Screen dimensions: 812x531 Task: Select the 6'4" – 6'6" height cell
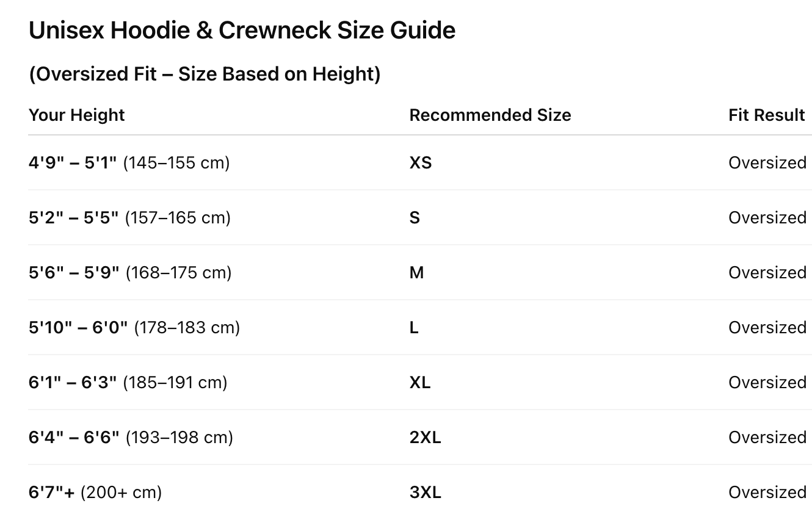click(131, 438)
